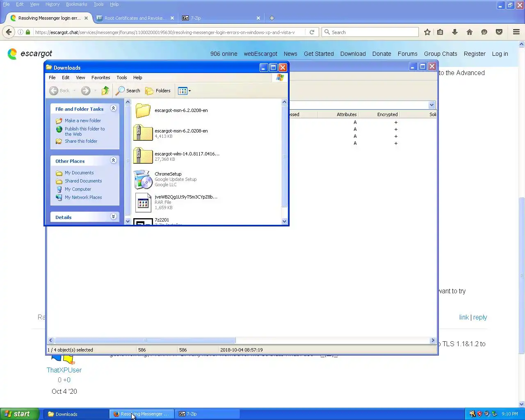
Task: Click the Up folder icon in Downloads toolbar
Action: click(105, 91)
